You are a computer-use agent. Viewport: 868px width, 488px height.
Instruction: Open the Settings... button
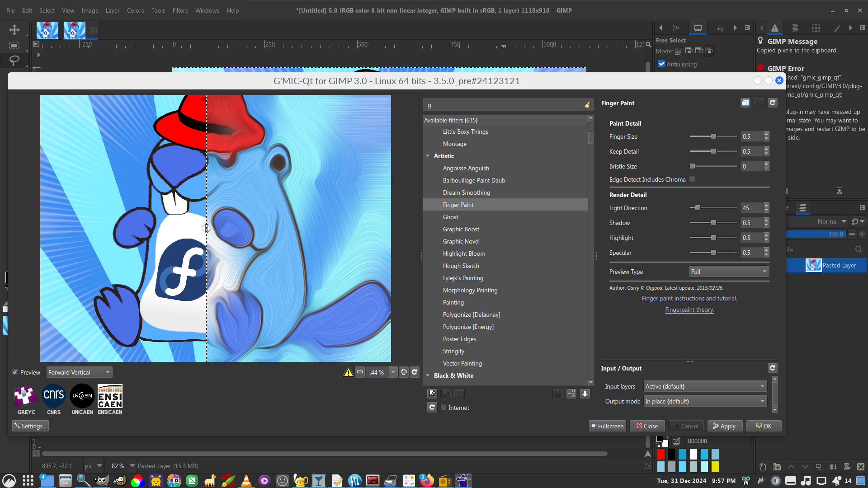tap(30, 426)
